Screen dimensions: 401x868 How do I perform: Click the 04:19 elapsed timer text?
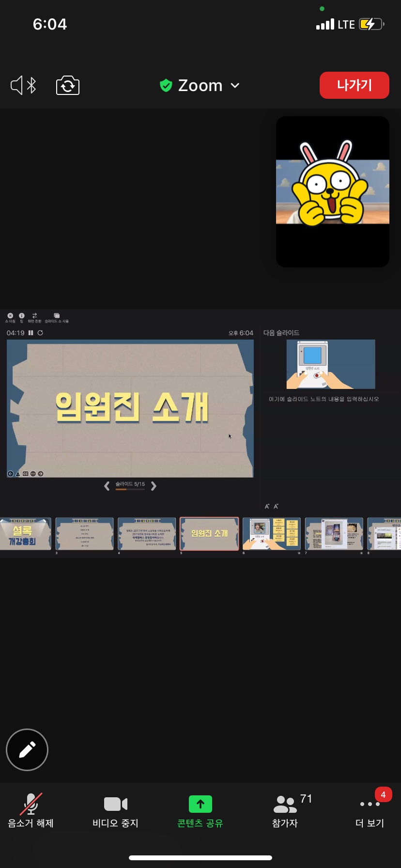click(x=15, y=333)
